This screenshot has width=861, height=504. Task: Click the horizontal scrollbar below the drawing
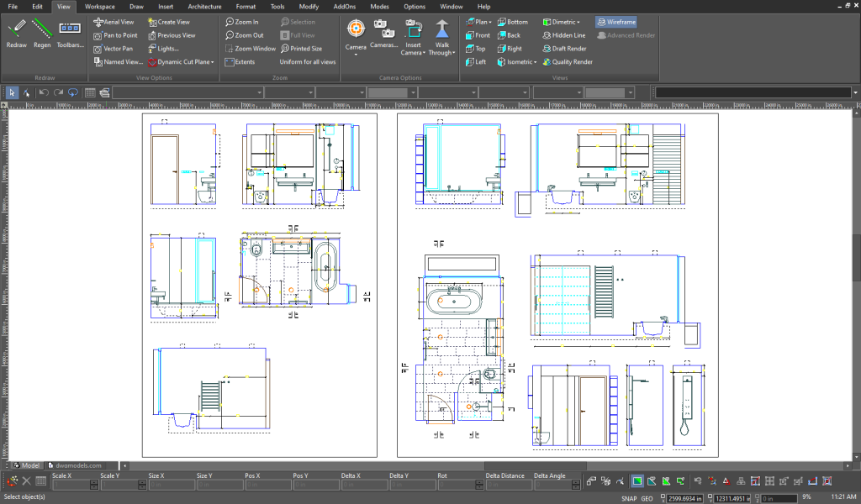click(x=536, y=465)
